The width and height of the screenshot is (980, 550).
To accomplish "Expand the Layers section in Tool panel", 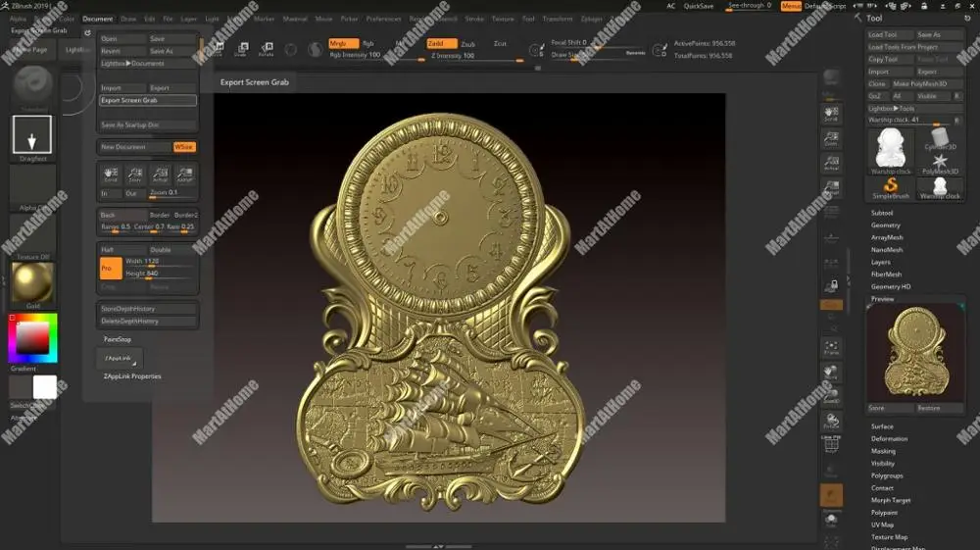I will (881, 262).
